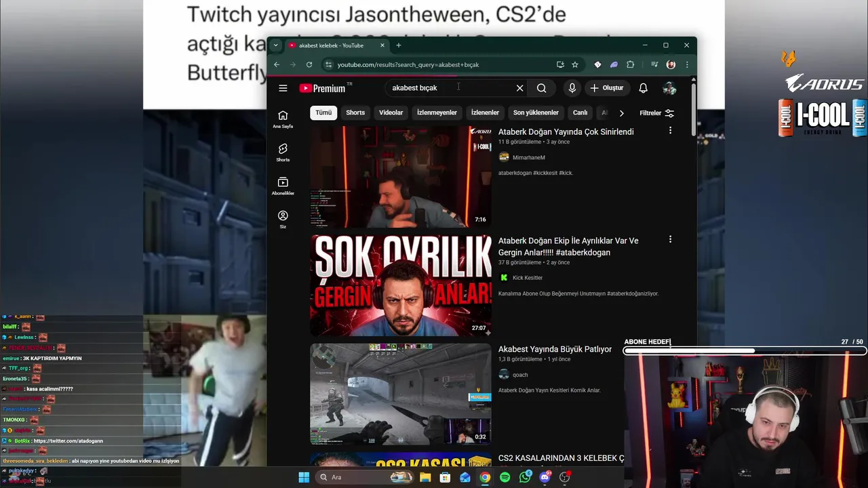Open tab search dropdown in Chrome
The height and width of the screenshot is (488, 868).
pyautogui.click(x=275, y=45)
